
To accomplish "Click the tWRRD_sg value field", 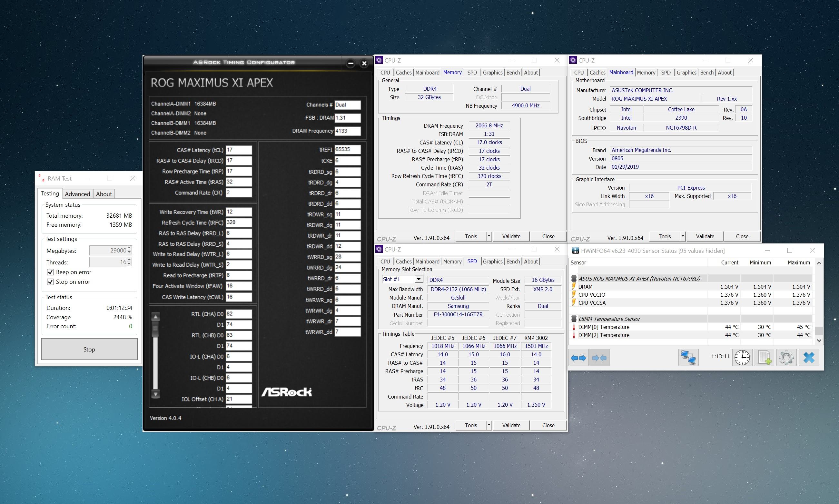I will point(347,257).
